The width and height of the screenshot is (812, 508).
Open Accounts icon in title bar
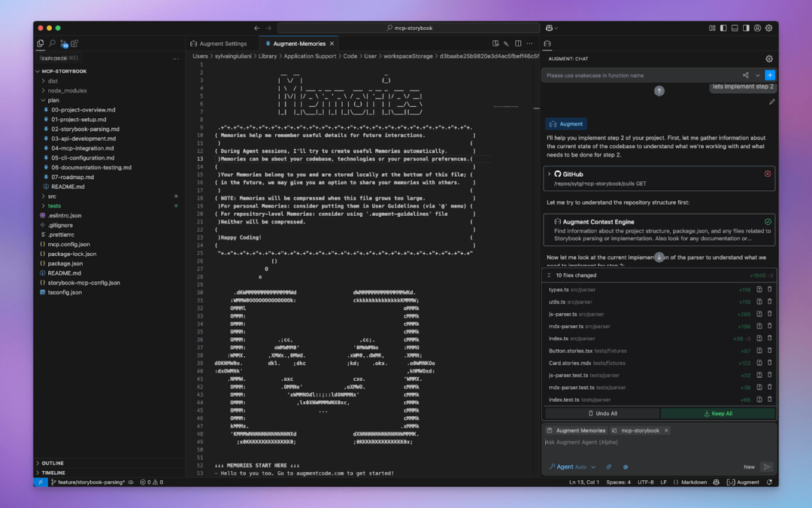pyautogui.click(x=758, y=28)
